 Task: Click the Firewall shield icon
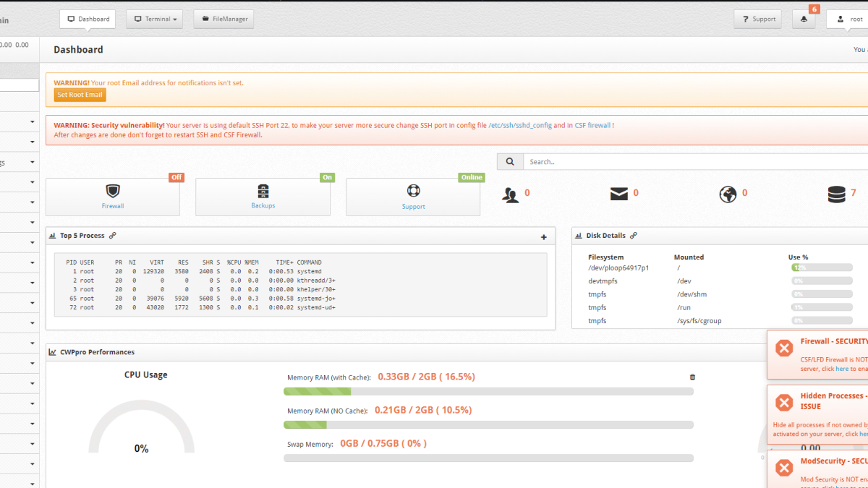[113, 190]
